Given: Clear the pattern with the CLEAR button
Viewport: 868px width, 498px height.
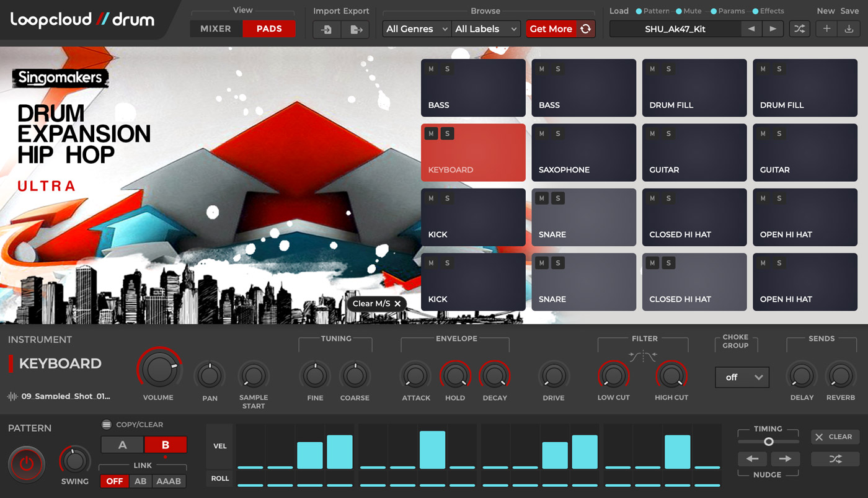Looking at the screenshot, I should point(835,437).
